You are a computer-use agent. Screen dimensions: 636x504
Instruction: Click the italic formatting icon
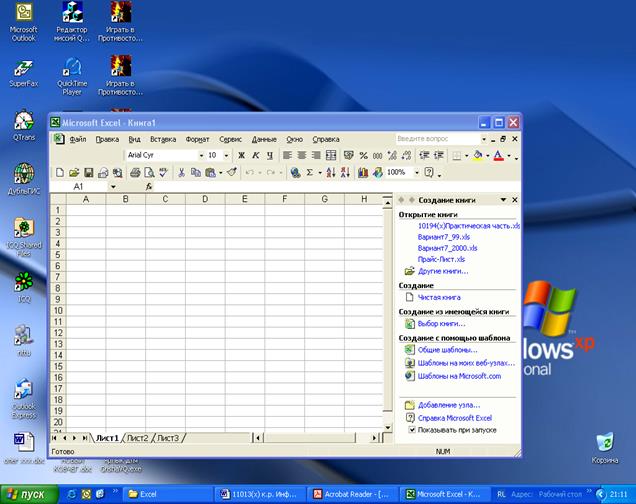256,156
